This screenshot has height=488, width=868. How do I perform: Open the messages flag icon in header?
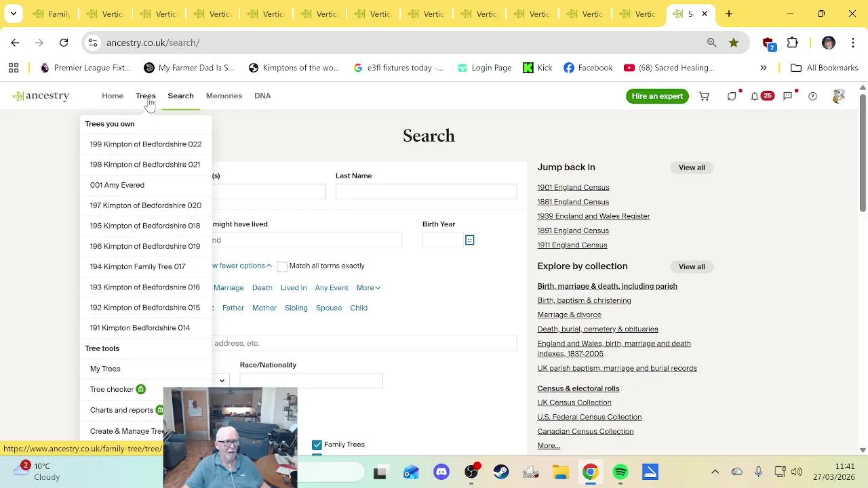(x=787, y=96)
